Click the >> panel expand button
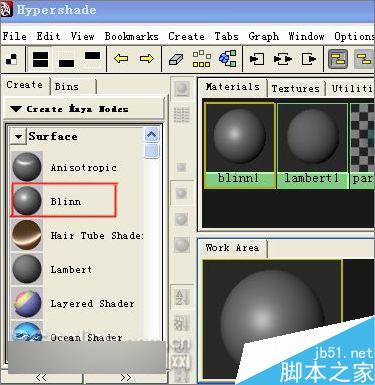The height and width of the screenshot is (385, 375). point(125,378)
